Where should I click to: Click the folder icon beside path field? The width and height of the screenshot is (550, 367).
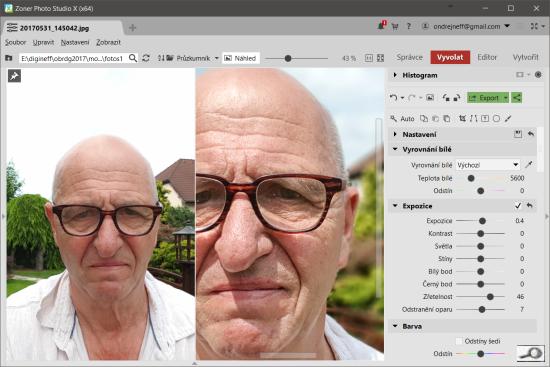[8, 58]
